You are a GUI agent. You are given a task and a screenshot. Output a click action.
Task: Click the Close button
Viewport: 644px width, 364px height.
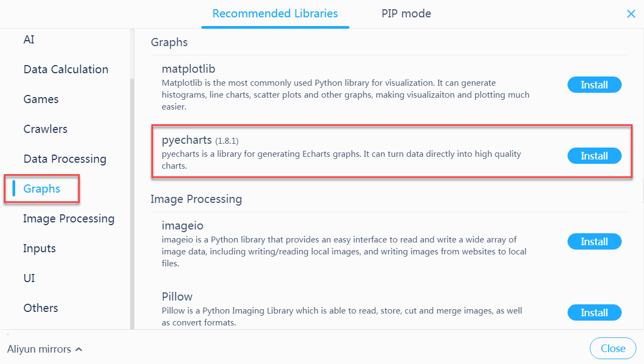tap(613, 349)
